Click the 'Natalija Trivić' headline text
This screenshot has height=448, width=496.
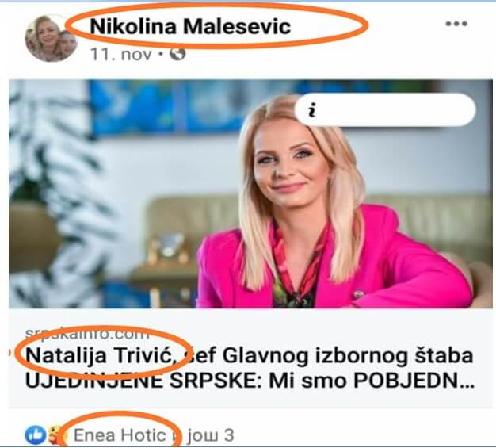coord(101,356)
